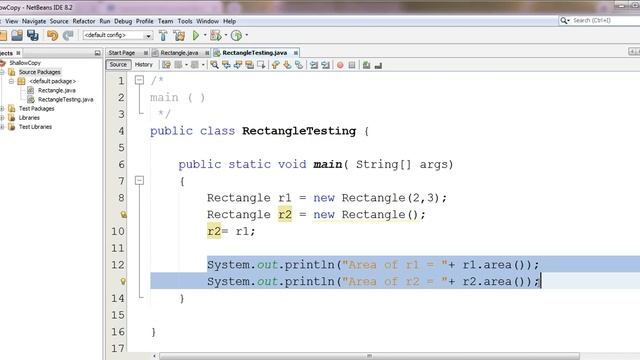Run project with the green play icon
The height and width of the screenshot is (360, 640).
click(x=196, y=36)
